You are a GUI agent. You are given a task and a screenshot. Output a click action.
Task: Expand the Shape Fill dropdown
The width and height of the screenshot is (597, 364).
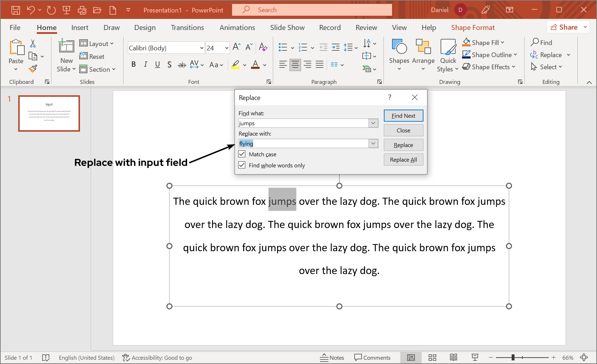(x=503, y=42)
